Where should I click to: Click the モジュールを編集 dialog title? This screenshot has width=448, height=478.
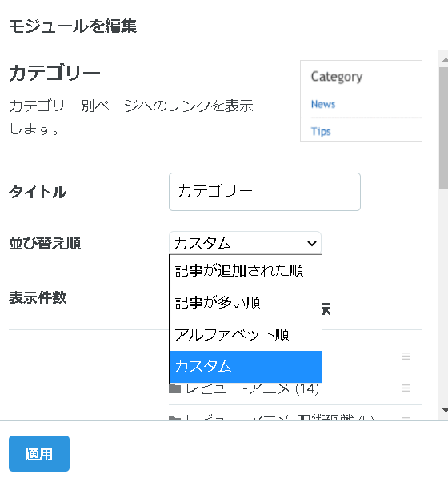(73, 26)
